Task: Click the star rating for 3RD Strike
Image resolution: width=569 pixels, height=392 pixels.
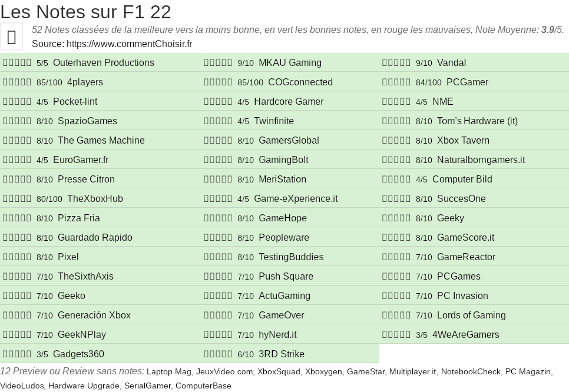Action: (218, 354)
